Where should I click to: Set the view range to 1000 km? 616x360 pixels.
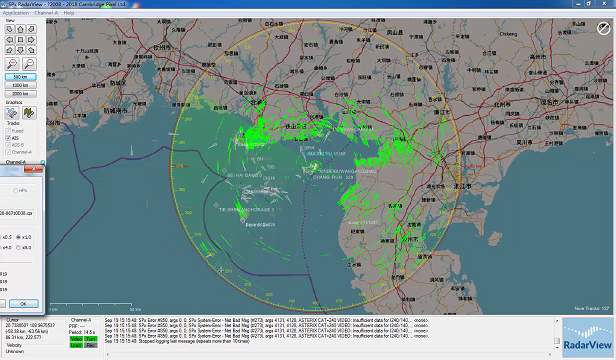point(20,85)
